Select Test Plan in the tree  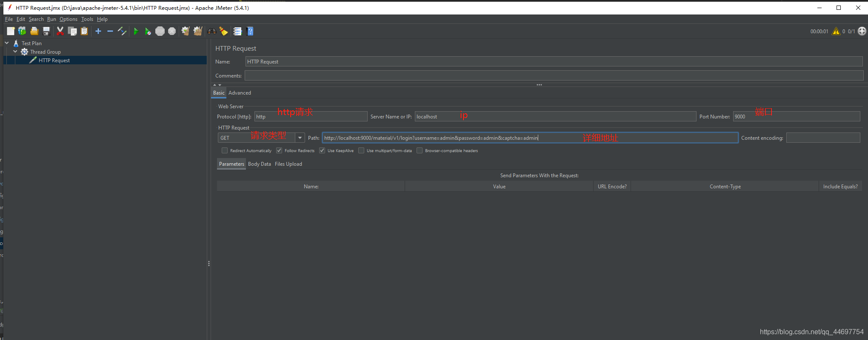[x=32, y=43]
